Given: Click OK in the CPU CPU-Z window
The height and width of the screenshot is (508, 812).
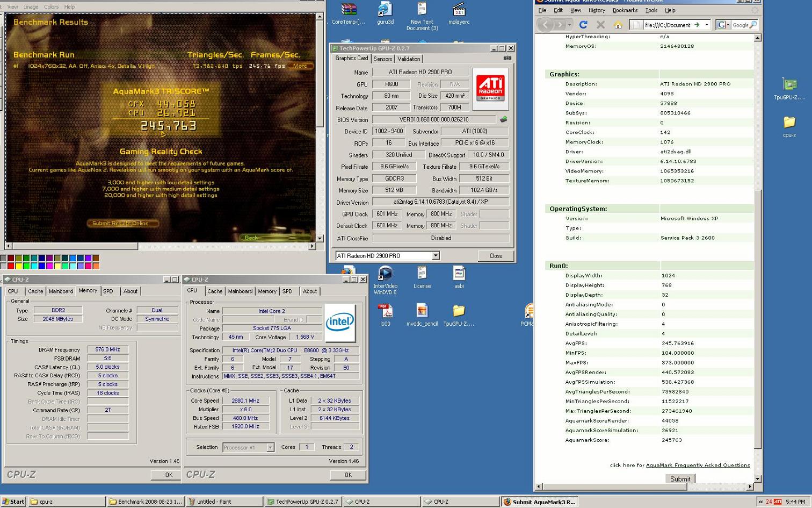Looking at the screenshot, I should tap(348, 475).
